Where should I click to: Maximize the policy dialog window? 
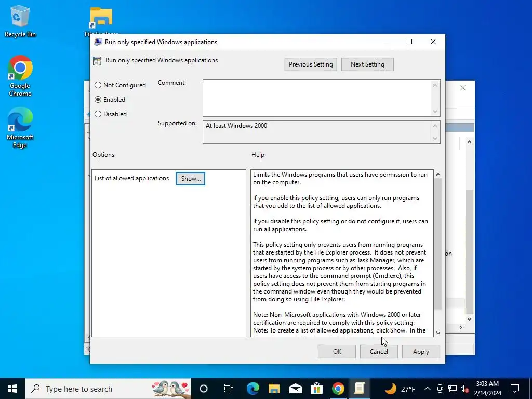point(409,42)
